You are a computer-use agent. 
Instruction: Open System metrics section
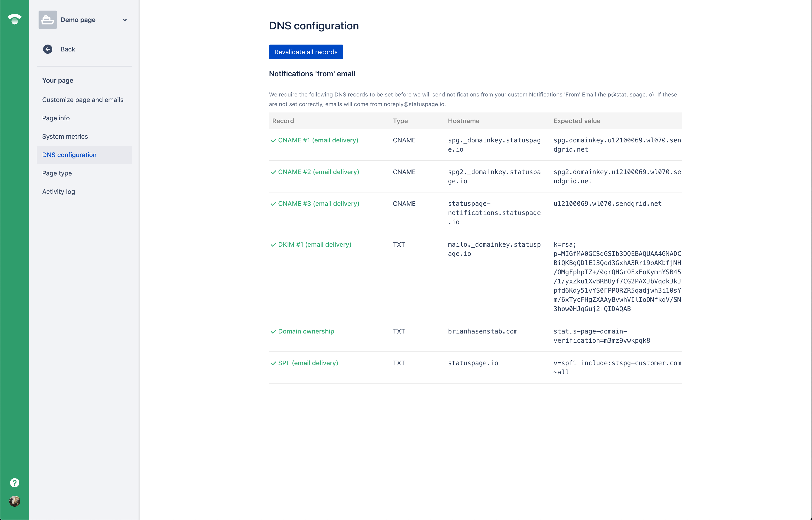[x=65, y=136]
